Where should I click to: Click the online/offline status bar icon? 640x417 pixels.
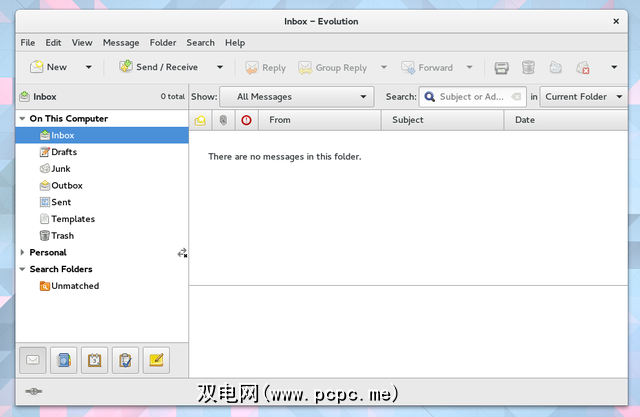[x=33, y=391]
